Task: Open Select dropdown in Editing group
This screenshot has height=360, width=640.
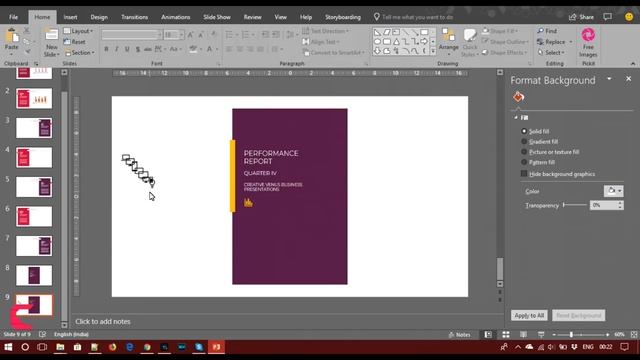Action: click(552, 53)
